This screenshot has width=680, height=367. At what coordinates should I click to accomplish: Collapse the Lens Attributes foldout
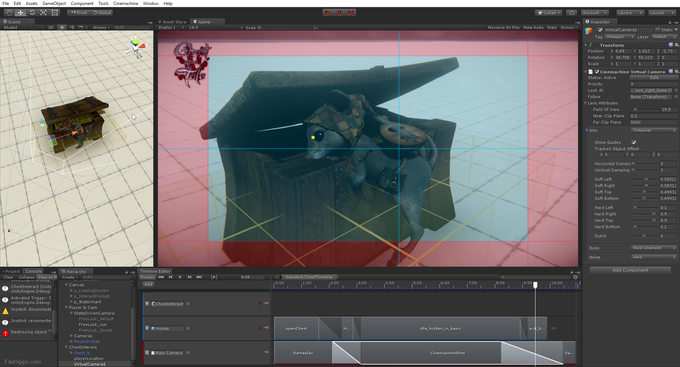(x=586, y=103)
